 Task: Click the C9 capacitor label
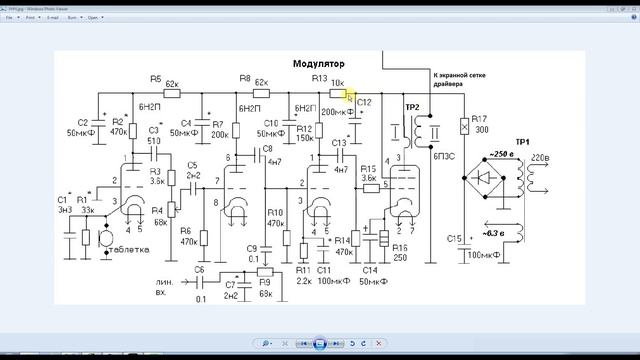pyautogui.click(x=252, y=249)
